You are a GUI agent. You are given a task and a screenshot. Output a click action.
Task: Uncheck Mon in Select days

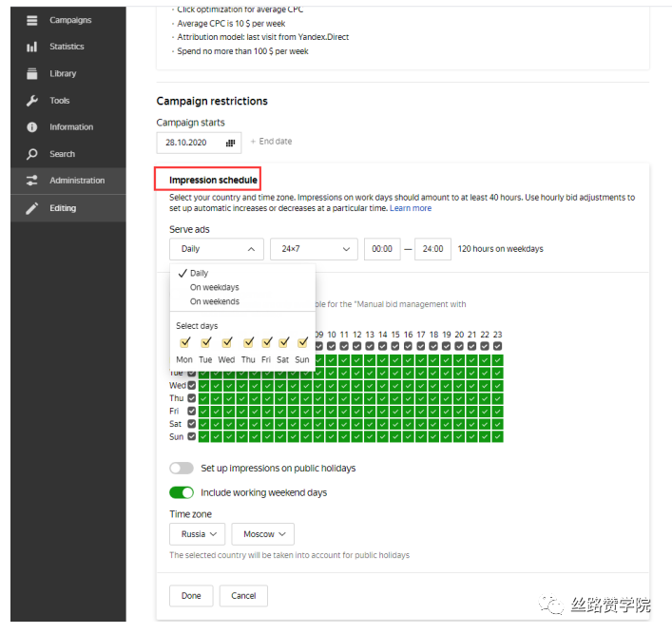point(184,342)
